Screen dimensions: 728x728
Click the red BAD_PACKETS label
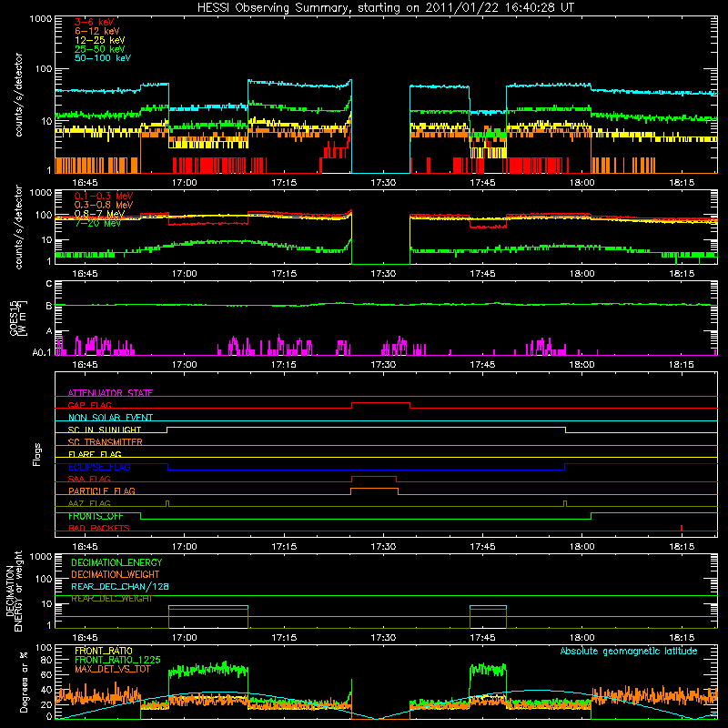(99, 528)
